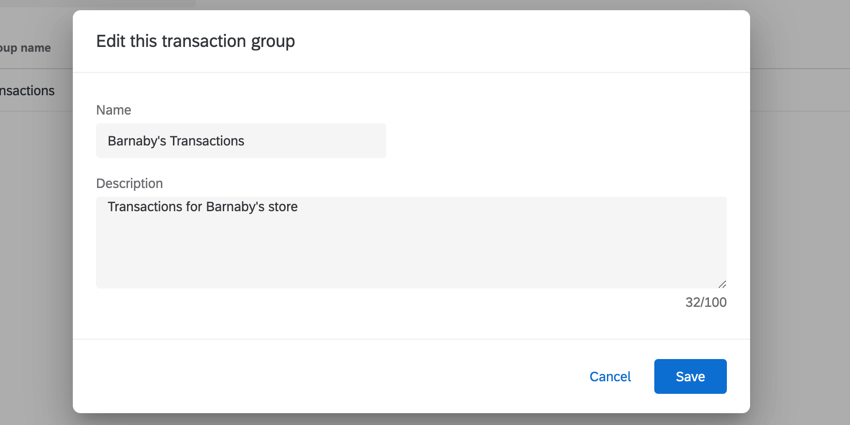The image size is (850, 425).
Task: Click the 32/100 character counter
Action: tap(706, 302)
